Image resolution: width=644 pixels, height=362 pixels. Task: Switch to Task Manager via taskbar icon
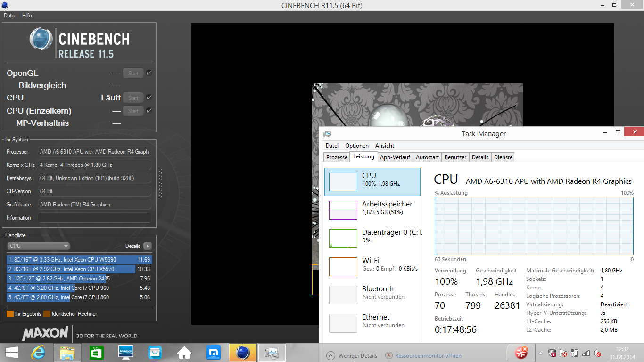(272, 352)
